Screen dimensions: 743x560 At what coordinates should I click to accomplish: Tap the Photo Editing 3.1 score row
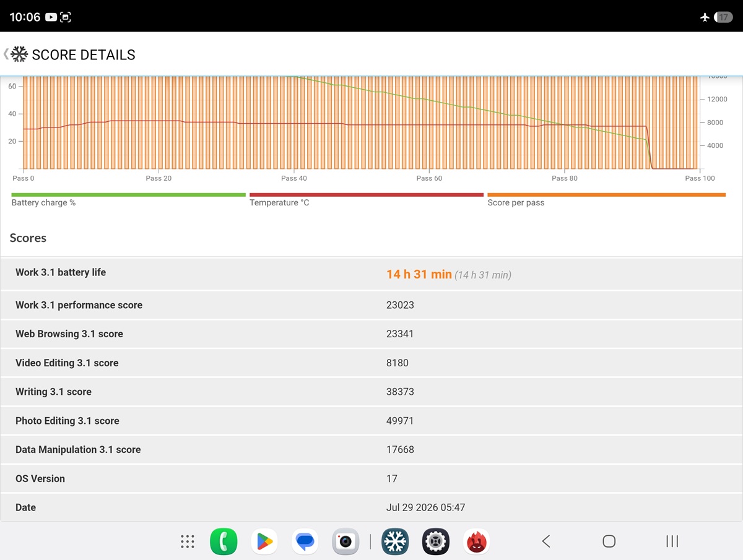point(371,421)
